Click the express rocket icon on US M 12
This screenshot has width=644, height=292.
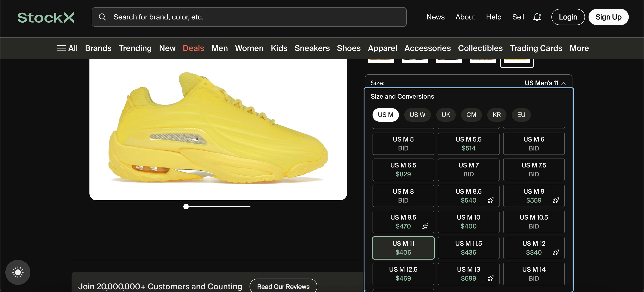click(x=556, y=252)
